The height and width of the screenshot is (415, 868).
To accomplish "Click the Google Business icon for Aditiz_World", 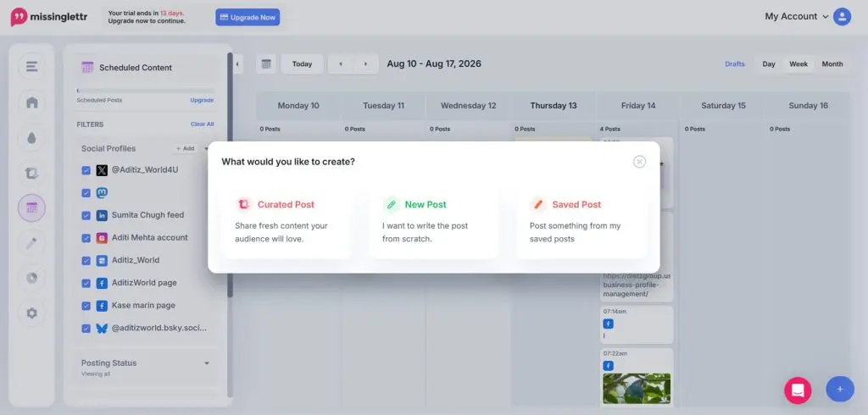I will [102, 261].
